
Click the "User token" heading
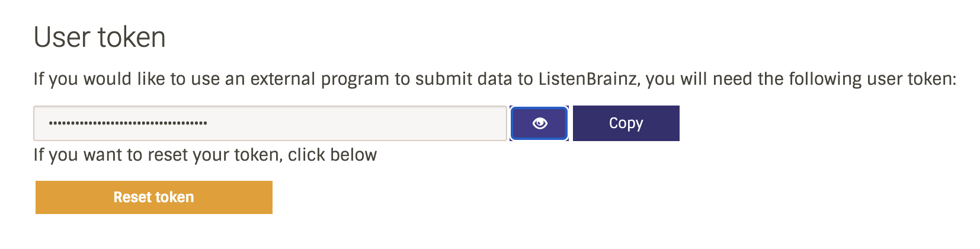(100, 37)
